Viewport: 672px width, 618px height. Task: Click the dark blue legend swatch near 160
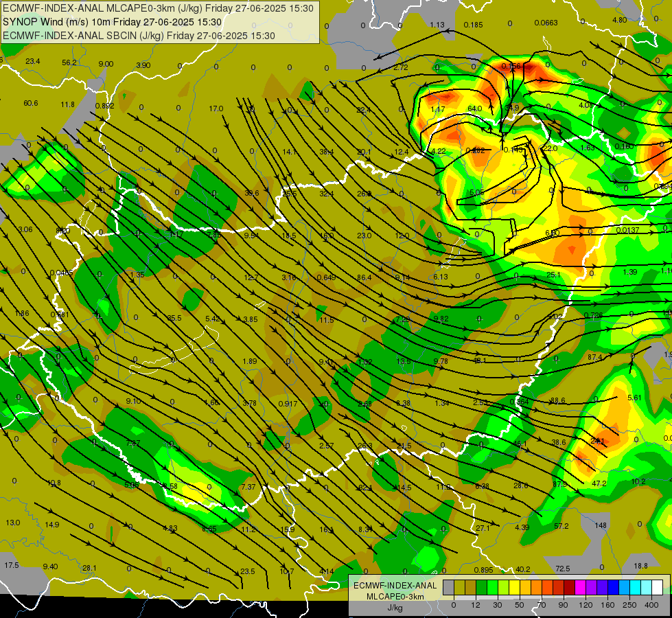tap(613, 587)
